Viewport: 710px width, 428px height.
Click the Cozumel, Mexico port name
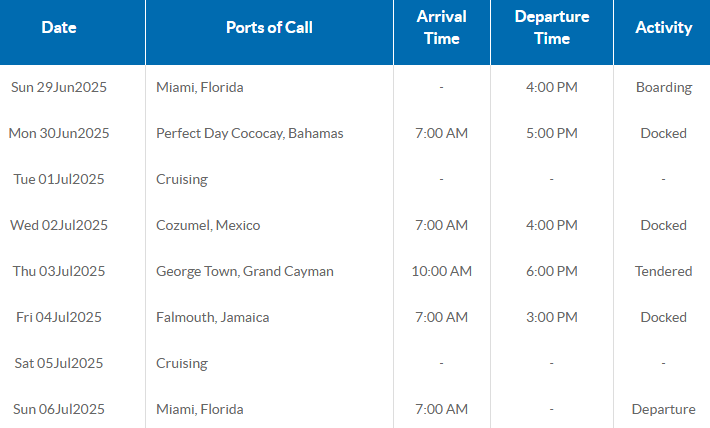[208, 225]
